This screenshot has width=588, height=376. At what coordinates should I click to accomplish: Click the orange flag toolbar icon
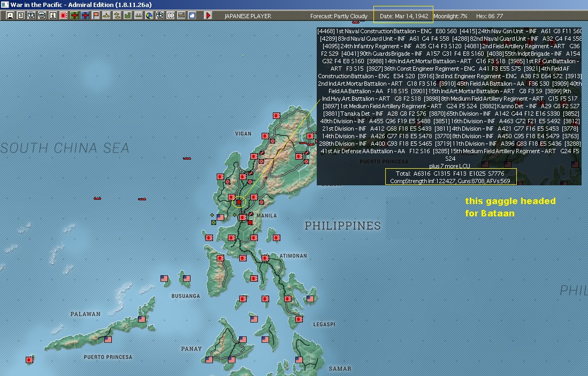[x=96, y=16]
